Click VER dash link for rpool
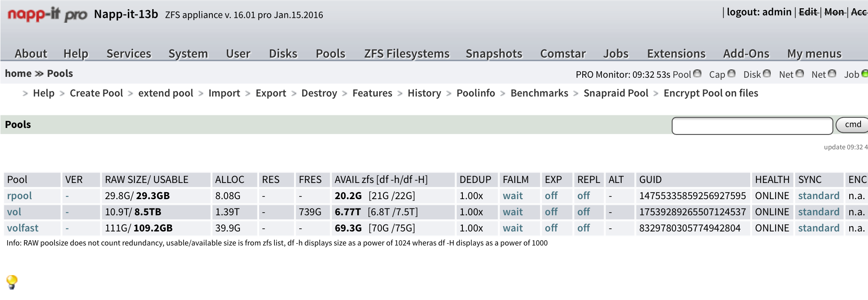868x300 pixels. click(67, 196)
